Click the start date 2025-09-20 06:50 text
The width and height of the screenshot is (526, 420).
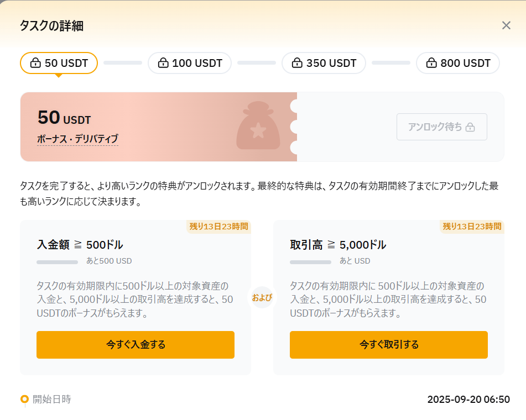[467, 399]
